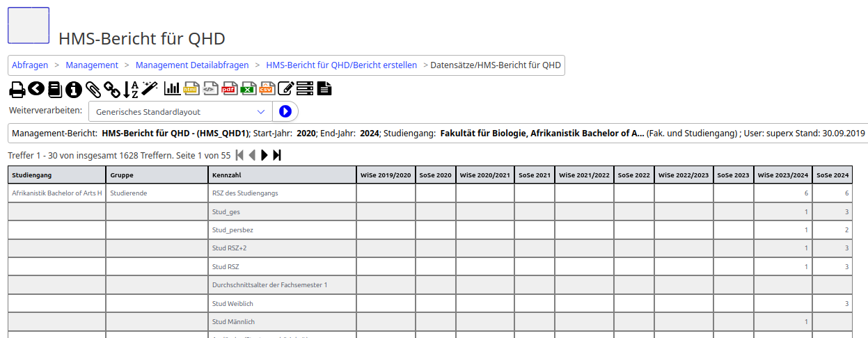Open the info icon in toolbar
Screen dimensions: 868x338
[x=74, y=89]
